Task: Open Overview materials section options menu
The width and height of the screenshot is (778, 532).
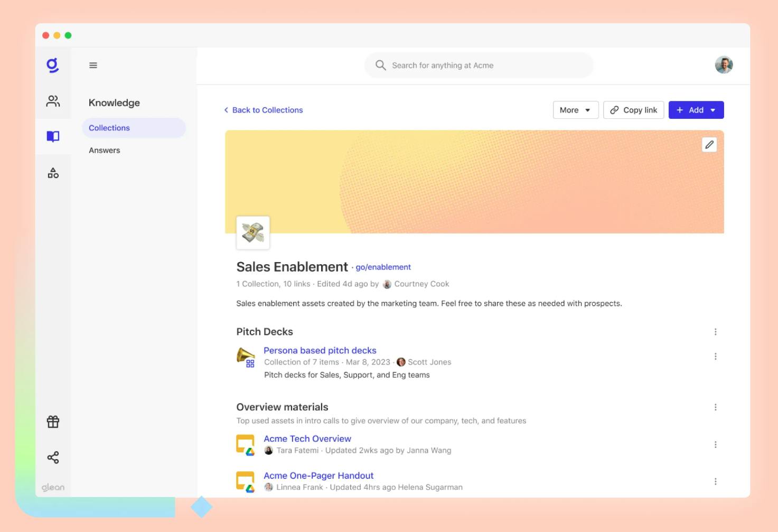Action: coord(715,407)
